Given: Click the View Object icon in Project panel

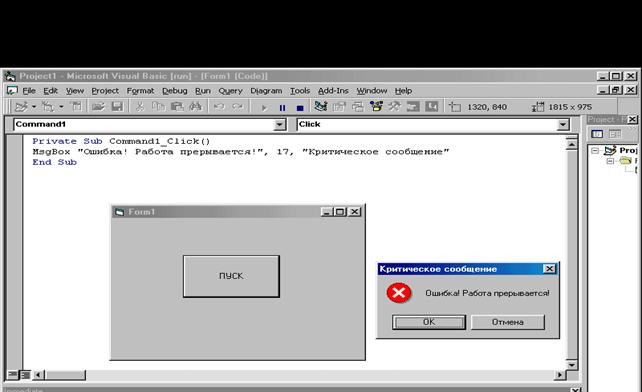Looking at the screenshot, I should pyautogui.click(x=615, y=134).
